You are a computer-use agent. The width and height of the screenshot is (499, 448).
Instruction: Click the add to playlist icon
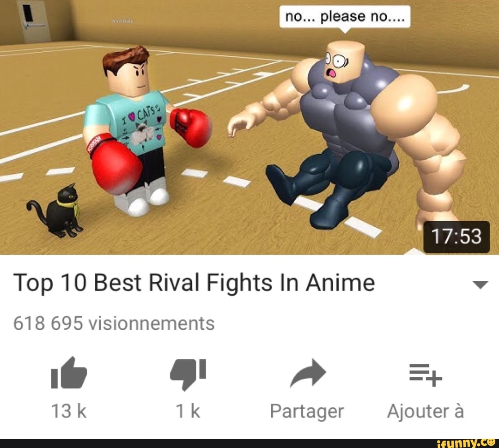[x=426, y=375]
